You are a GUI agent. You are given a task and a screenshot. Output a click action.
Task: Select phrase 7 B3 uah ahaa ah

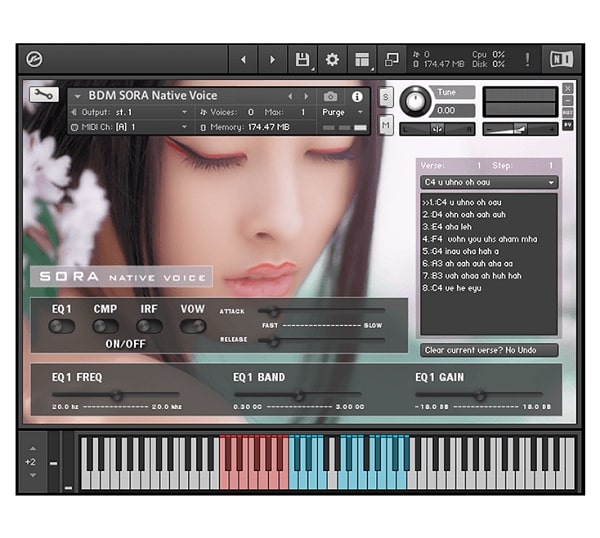471,276
